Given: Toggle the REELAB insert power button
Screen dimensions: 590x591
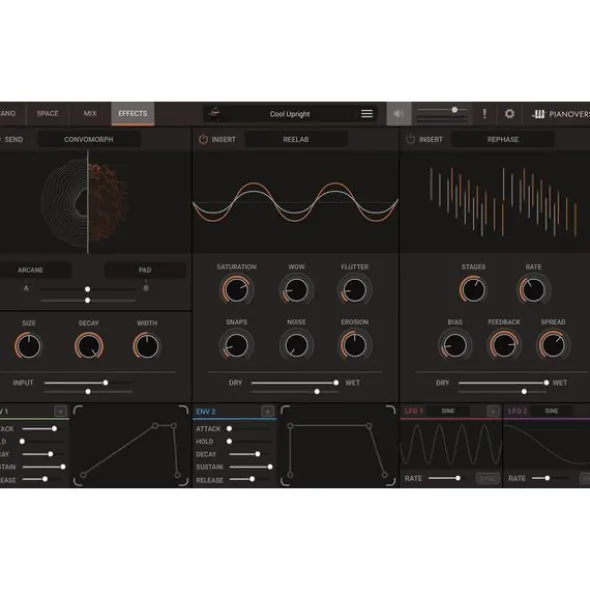Looking at the screenshot, I should (203, 139).
